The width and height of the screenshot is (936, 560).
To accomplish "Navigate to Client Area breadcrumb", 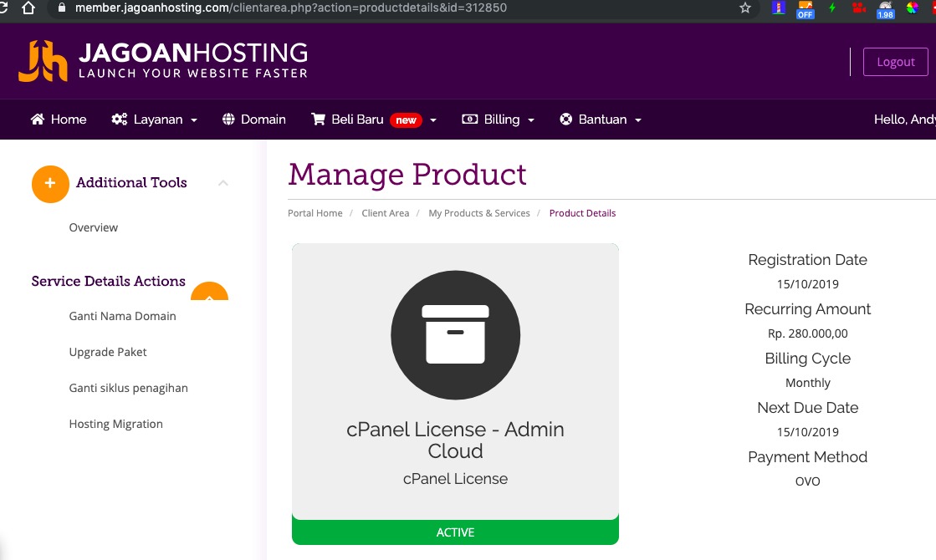I will click(386, 213).
